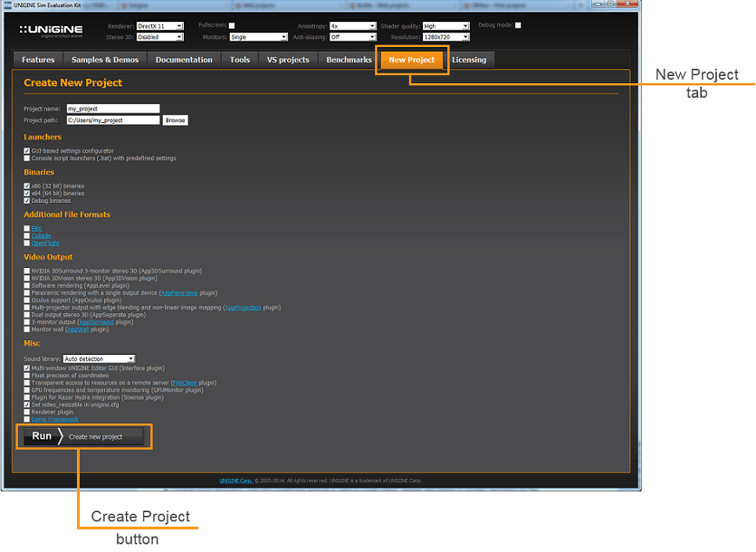Tick the FBX file format checkbox
756x552 pixels.
[x=27, y=229]
